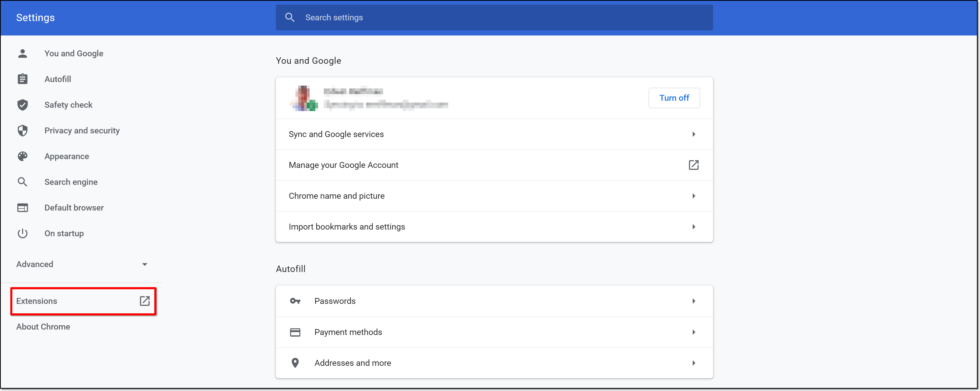Click the credit card icon by Payment methods
The image size is (980, 391).
(295, 332)
